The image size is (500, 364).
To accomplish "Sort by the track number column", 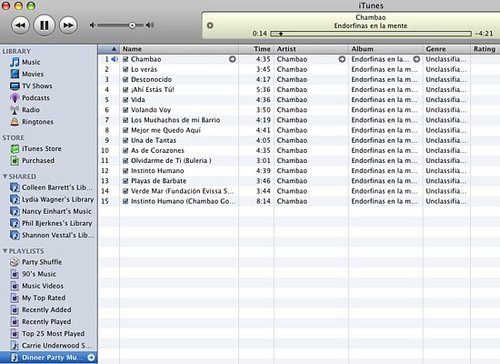I will (x=109, y=49).
